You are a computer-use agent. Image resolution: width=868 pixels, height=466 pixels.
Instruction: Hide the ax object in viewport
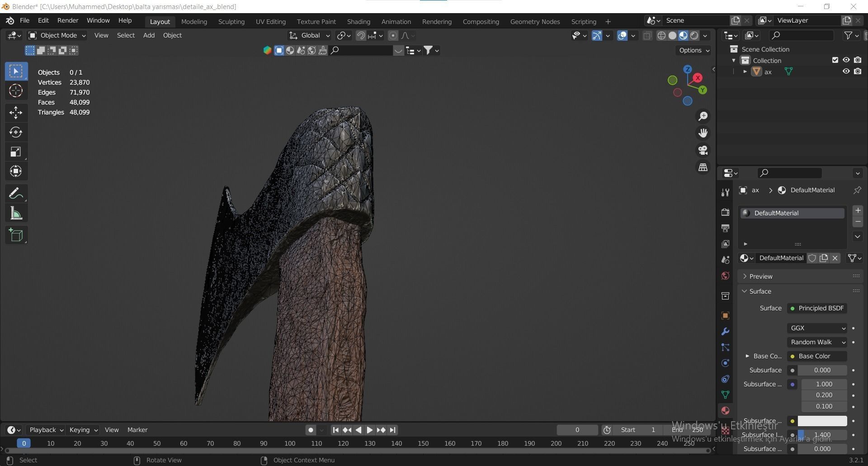pyautogui.click(x=846, y=71)
